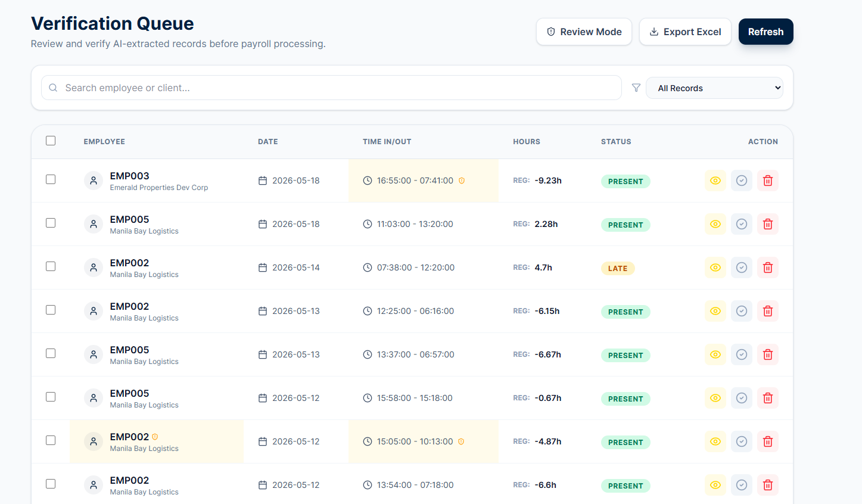Refresh the verification queue

[766, 32]
